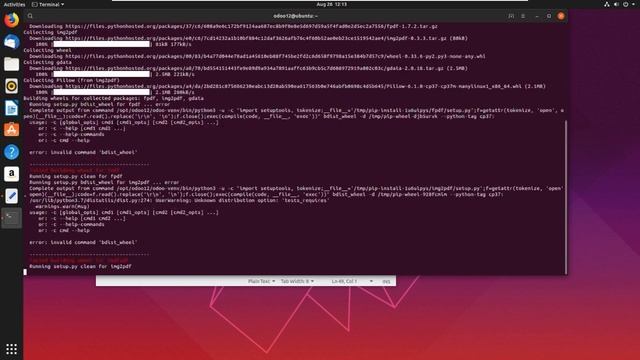Launch Rhythmbox music player from dock

[11, 86]
